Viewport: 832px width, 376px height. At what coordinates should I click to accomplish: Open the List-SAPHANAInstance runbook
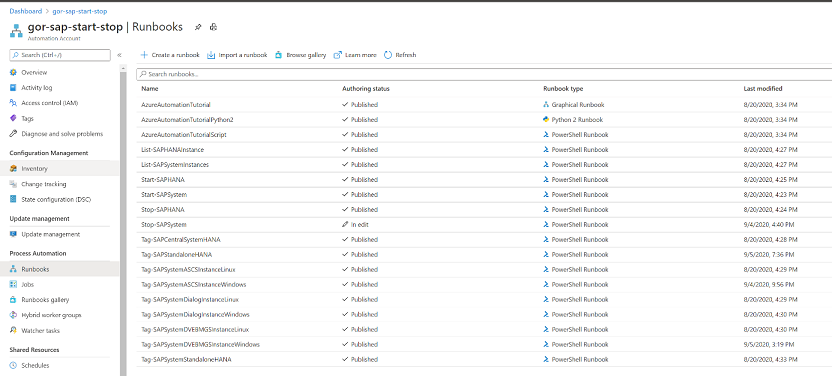172,150
